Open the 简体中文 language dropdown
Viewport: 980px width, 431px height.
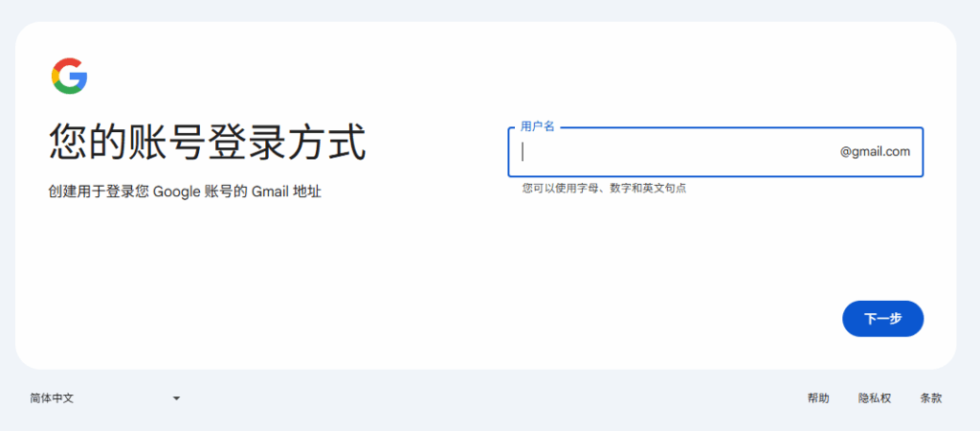pyautogui.click(x=105, y=397)
